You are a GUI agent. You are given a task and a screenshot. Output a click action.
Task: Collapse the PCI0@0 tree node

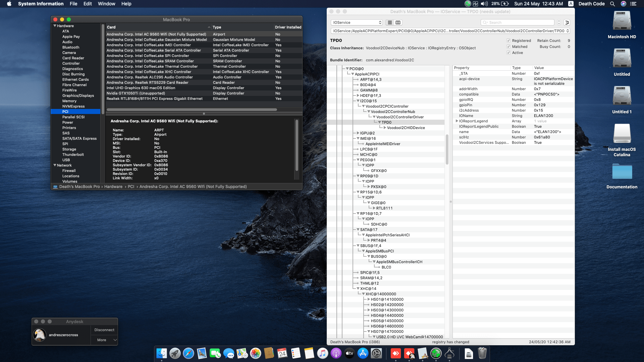pos(346,68)
